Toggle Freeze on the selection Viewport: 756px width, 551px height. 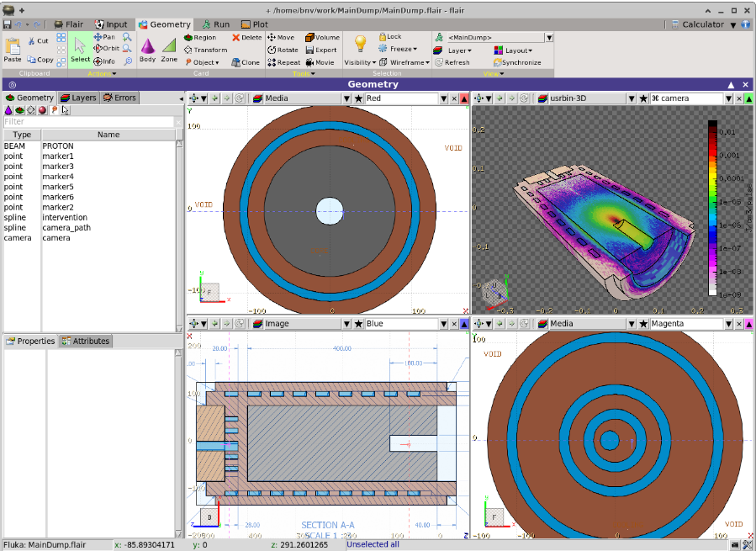tap(397, 49)
